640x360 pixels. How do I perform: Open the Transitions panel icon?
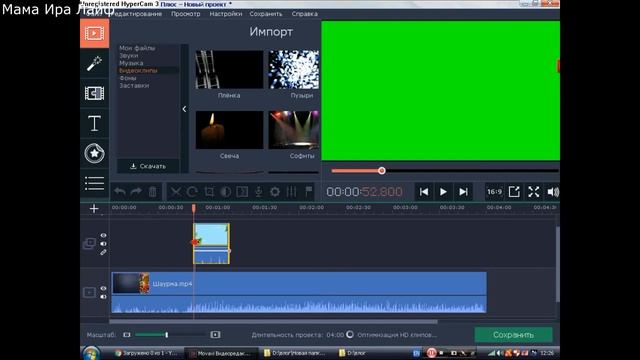click(94, 93)
